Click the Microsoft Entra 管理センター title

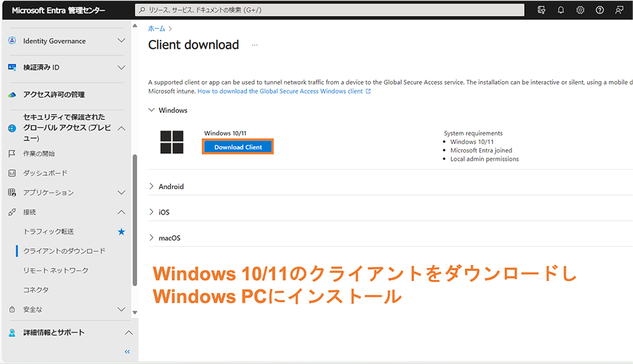[58, 11]
